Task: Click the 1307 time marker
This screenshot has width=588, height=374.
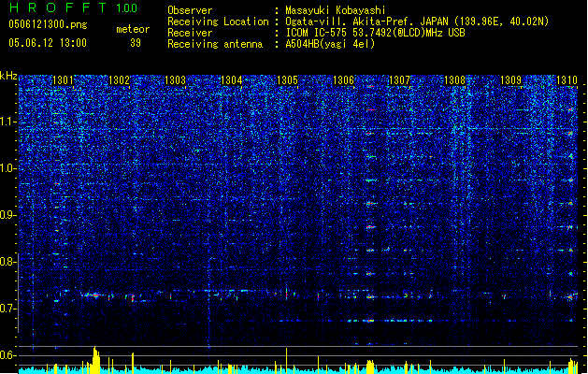Action: (400, 80)
